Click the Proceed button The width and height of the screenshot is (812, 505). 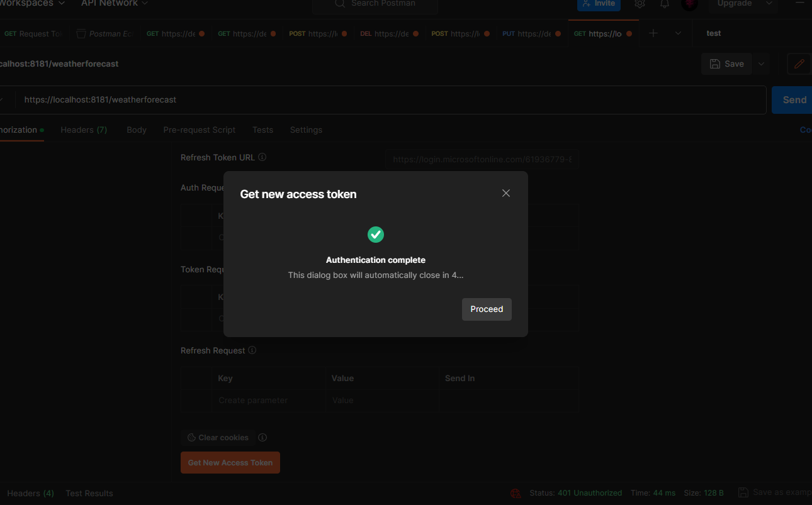487,309
